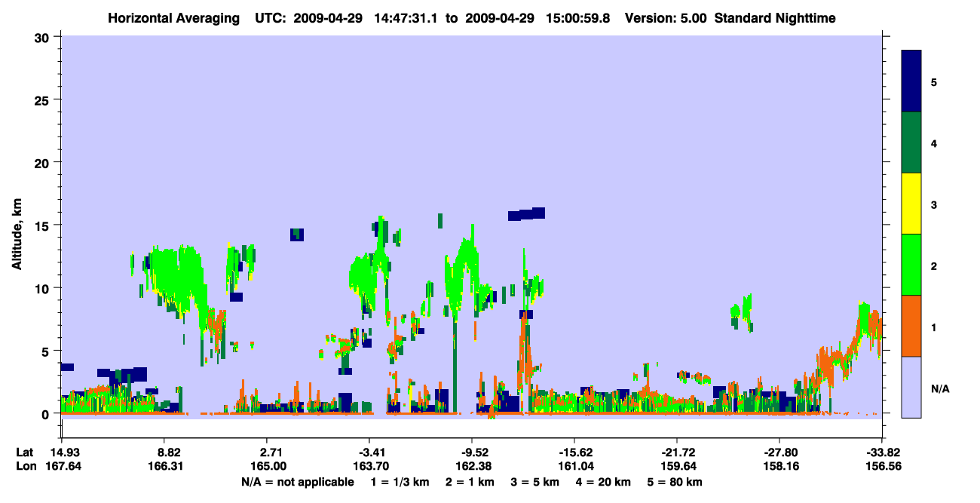Screen dimensions: 980x503
Task: Click the y-axis tick label 25
Action: click(43, 100)
